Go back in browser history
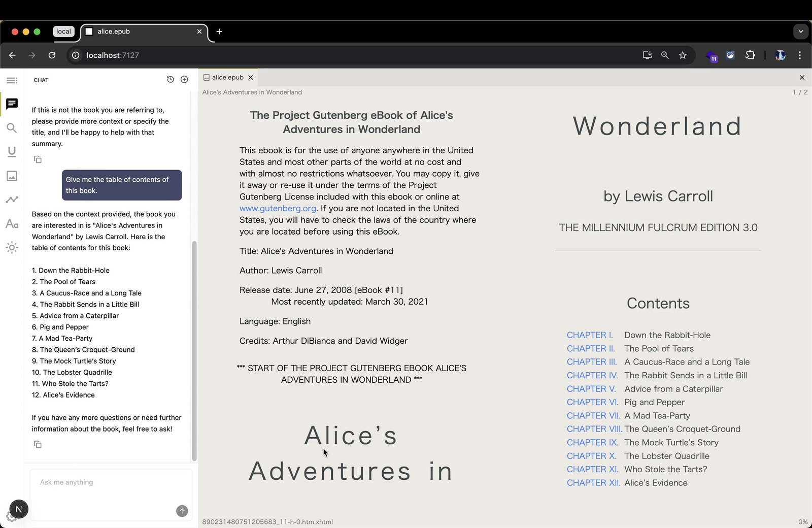Viewport: 812px width, 528px height. click(x=12, y=55)
